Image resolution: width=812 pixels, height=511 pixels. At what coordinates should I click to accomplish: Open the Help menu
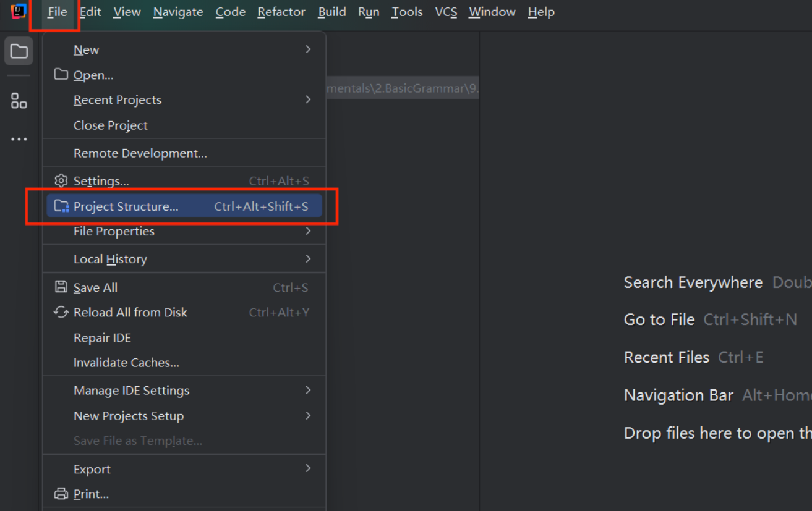(541, 12)
